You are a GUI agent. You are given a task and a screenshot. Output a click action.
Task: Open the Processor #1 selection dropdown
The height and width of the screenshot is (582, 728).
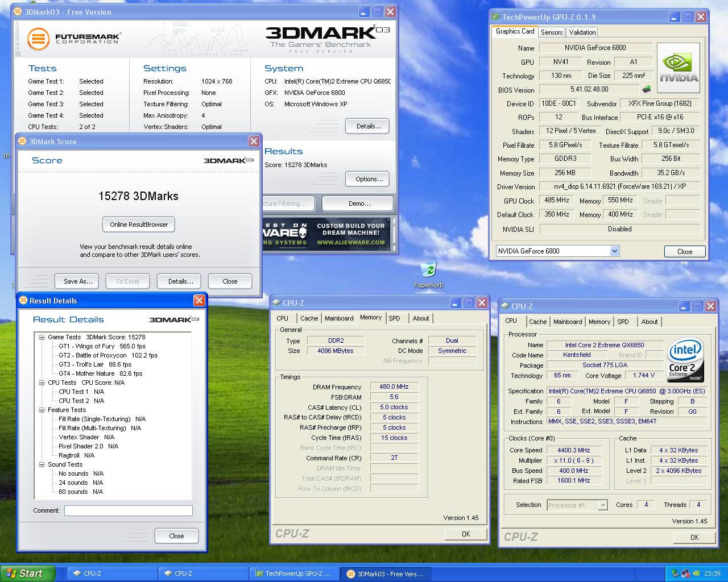(x=603, y=505)
